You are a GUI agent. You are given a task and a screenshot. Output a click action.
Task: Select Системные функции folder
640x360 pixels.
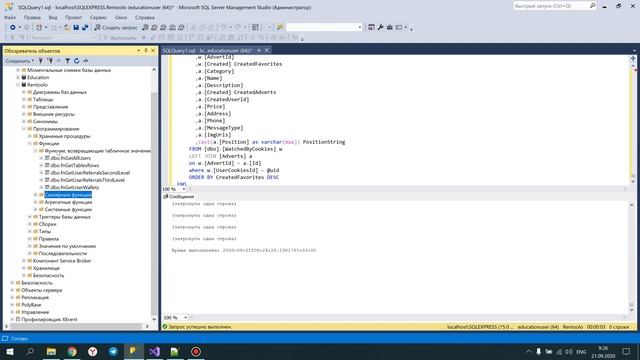pos(68,209)
